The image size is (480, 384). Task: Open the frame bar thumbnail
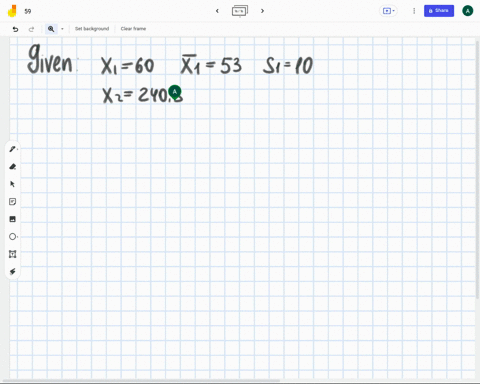(240, 11)
